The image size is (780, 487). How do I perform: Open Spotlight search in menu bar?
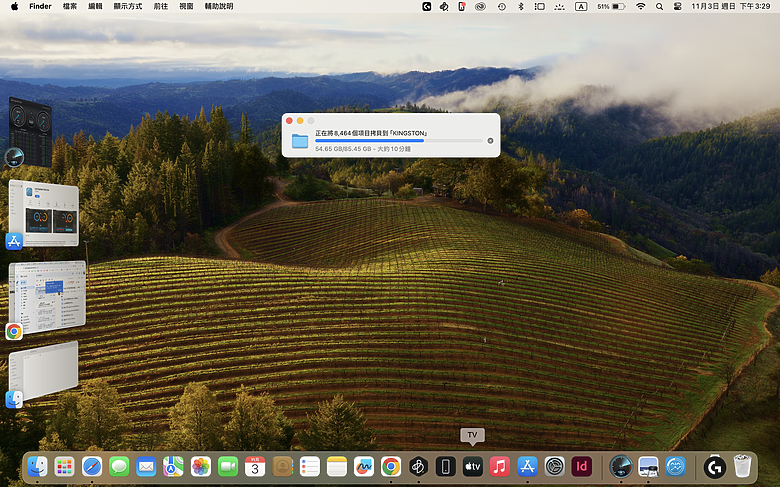(659, 6)
